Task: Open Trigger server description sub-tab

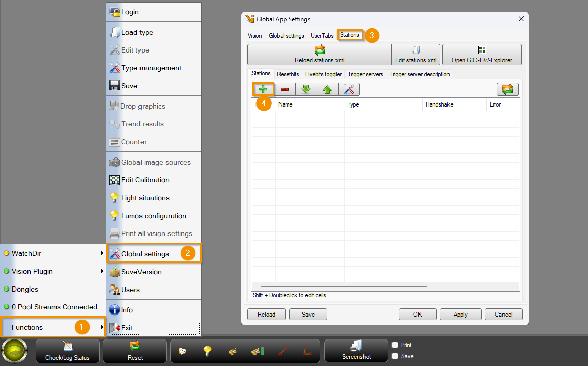Action: 419,74
